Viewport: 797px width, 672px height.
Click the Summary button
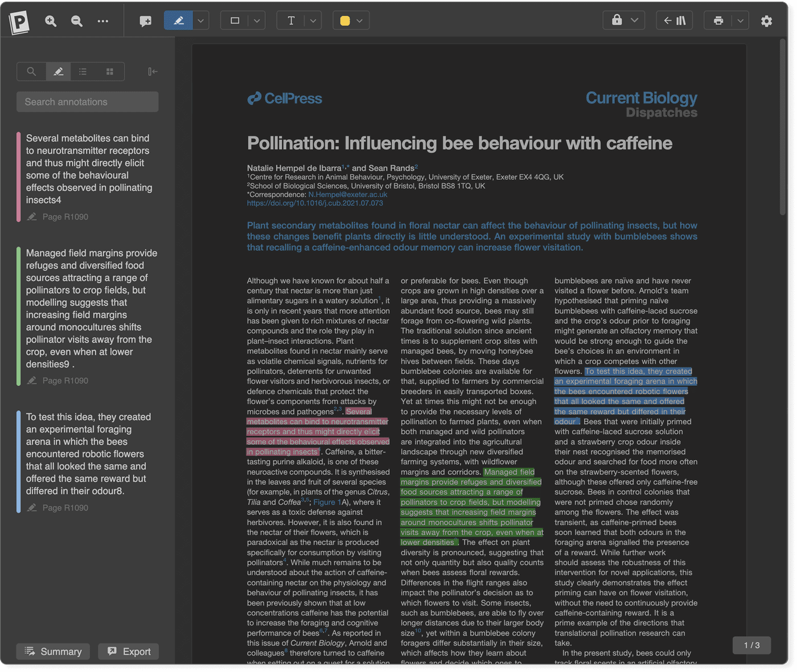point(52,651)
